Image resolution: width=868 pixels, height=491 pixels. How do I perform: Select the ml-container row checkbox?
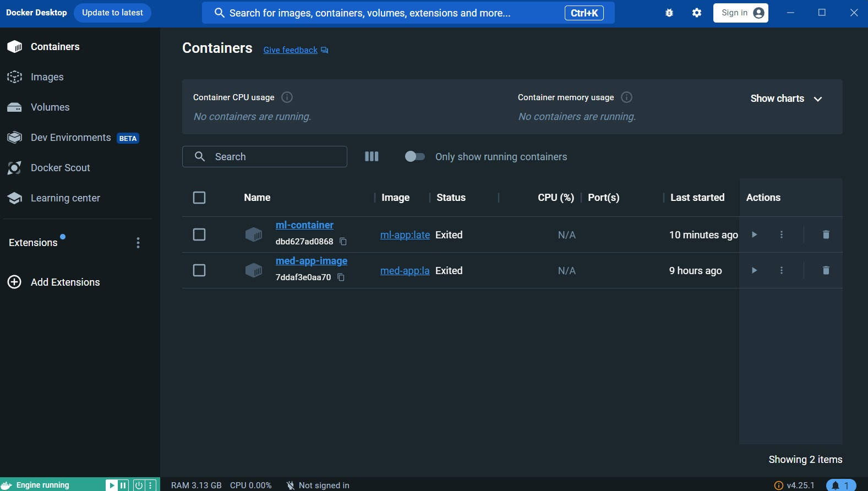(199, 234)
